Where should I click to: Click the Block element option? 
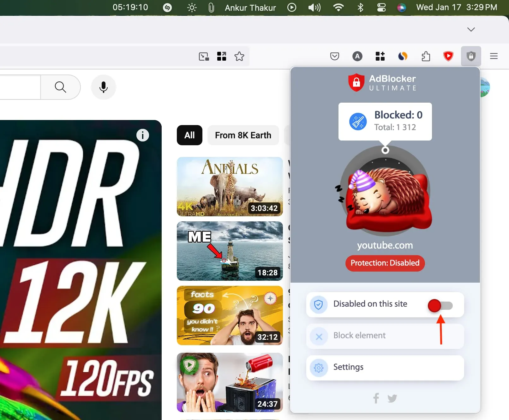pos(385,336)
